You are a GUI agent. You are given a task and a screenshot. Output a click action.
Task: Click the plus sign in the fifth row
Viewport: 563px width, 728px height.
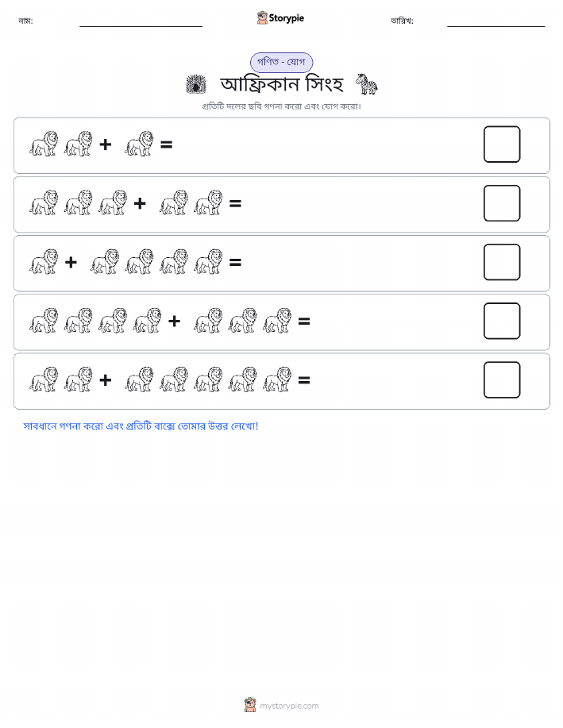coord(106,380)
